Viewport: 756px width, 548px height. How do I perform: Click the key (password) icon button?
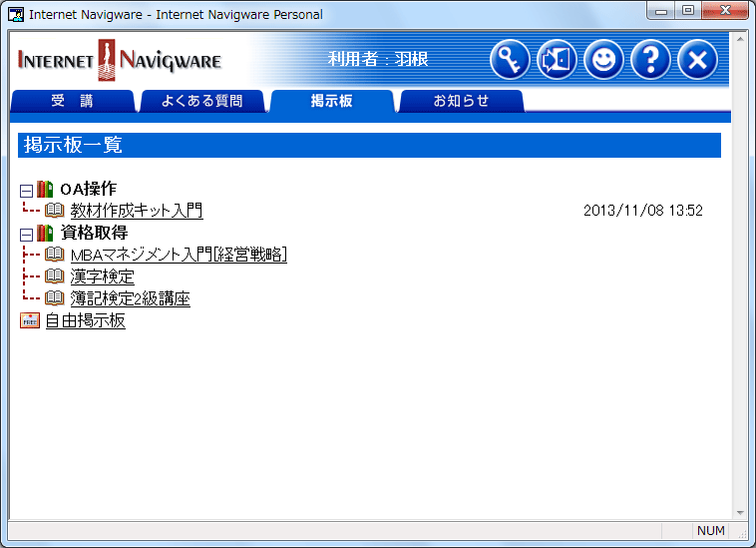510,60
